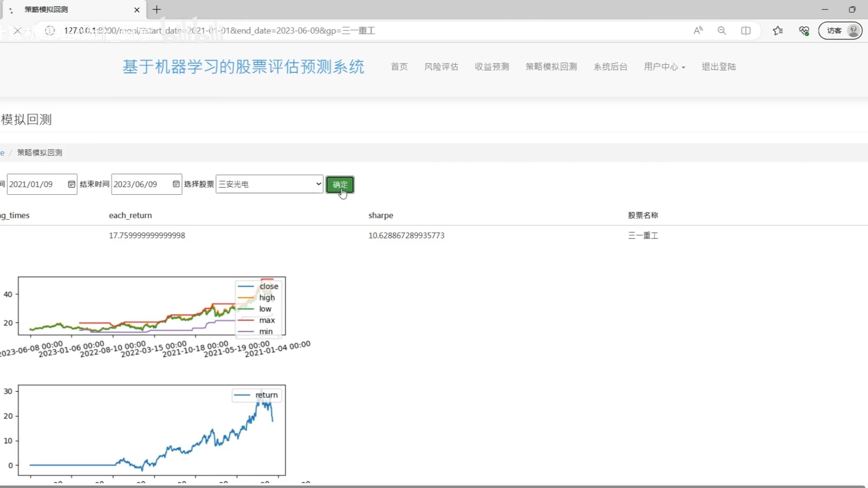The height and width of the screenshot is (488, 868).
Task: Click the return legend label
Action: (x=266, y=395)
